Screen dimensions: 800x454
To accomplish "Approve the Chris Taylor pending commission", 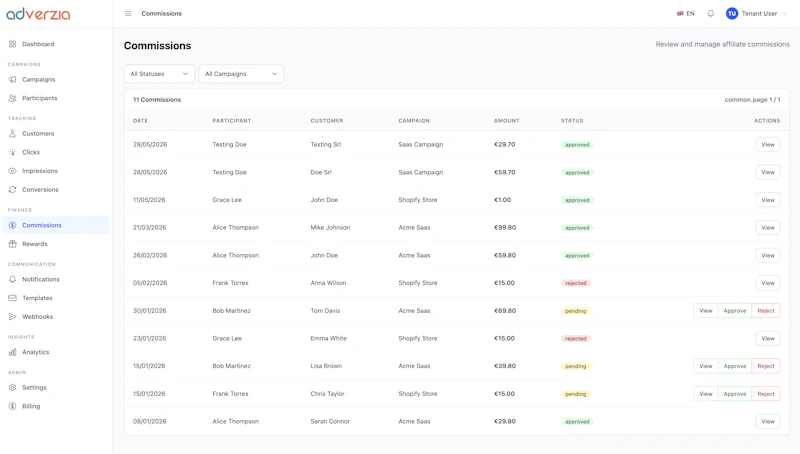I will click(x=735, y=394).
